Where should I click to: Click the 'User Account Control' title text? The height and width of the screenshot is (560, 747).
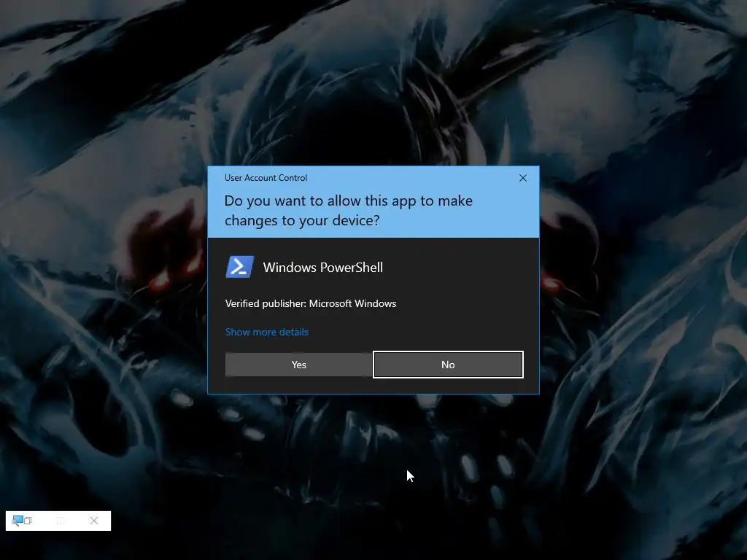pos(266,178)
